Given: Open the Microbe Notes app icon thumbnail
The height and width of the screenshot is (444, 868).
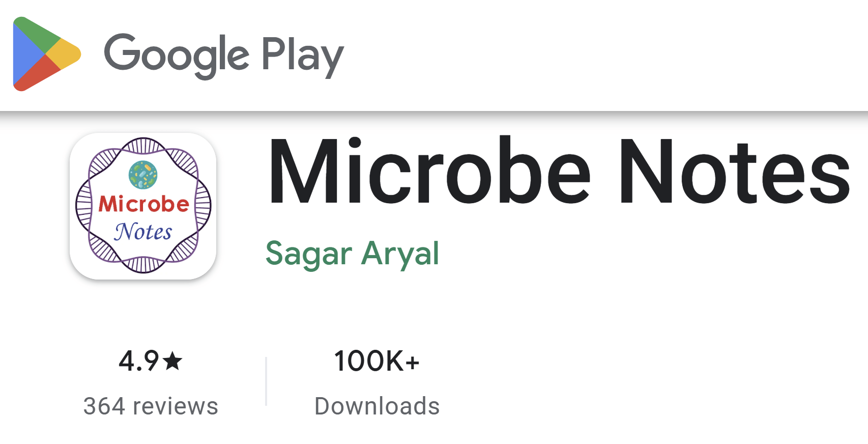Looking at the screenshot, I should pos(143,206).
